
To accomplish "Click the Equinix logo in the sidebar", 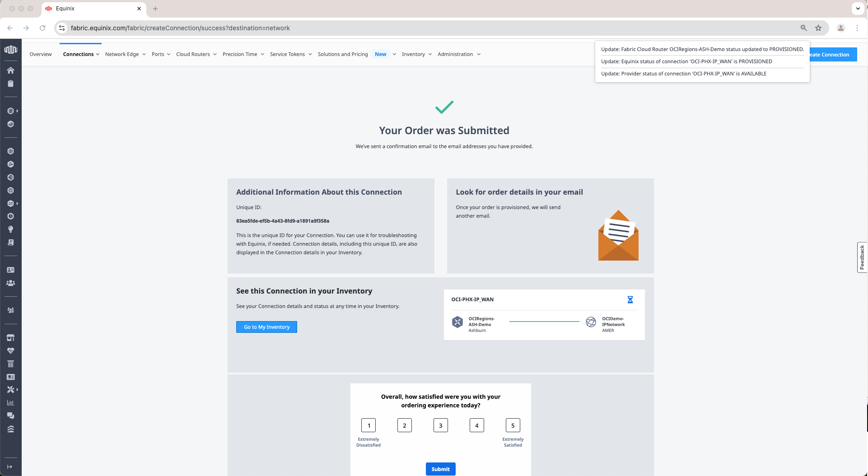I will pyautogui.click(x=11, y=49).
